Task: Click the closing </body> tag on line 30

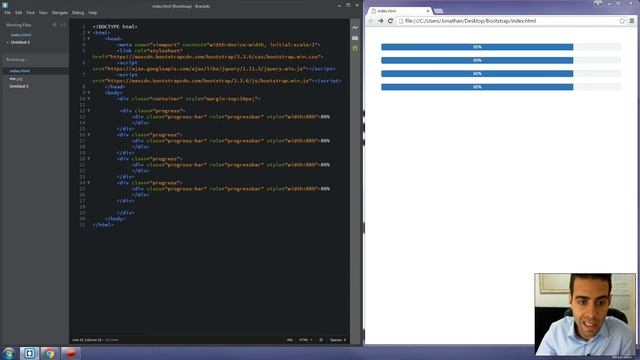Action: 115,218
